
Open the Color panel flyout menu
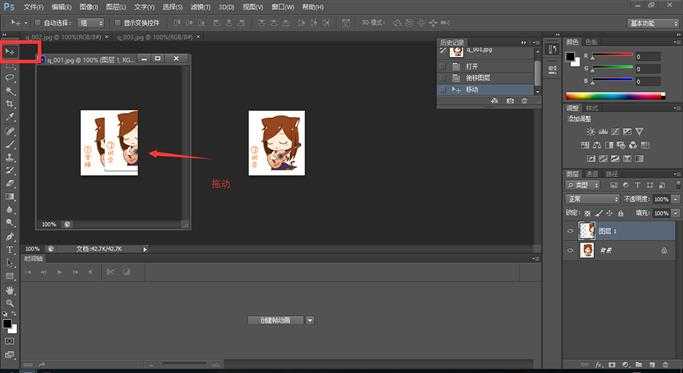[676, 42]
